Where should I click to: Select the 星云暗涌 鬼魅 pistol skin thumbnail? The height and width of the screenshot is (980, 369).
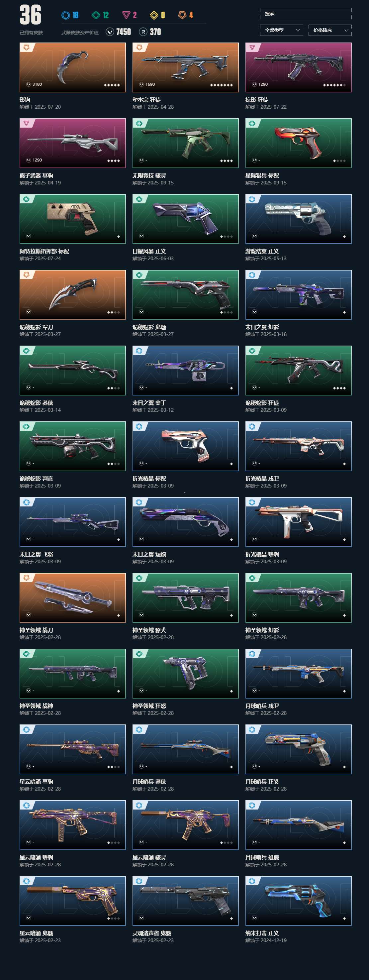(73, 901)
